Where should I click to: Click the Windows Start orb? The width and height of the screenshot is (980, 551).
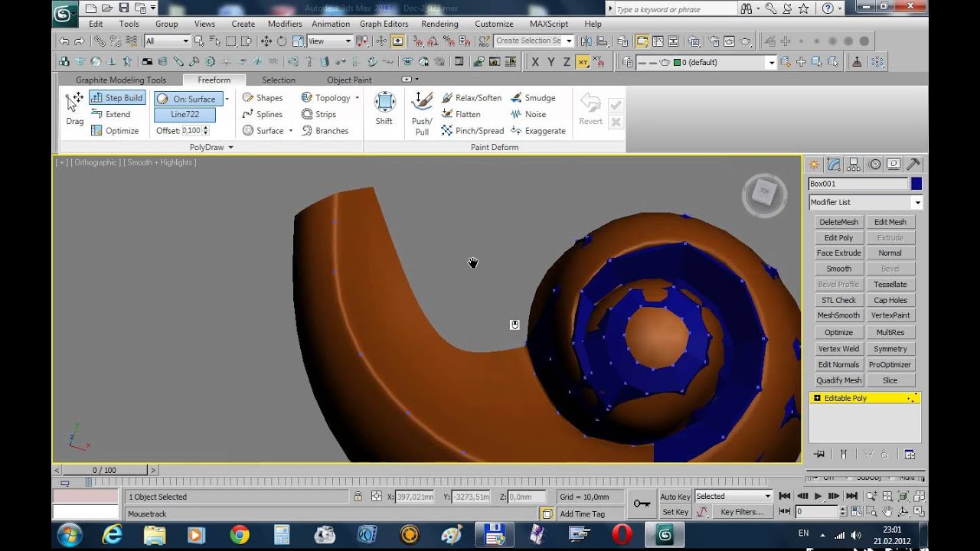(70, 535)
